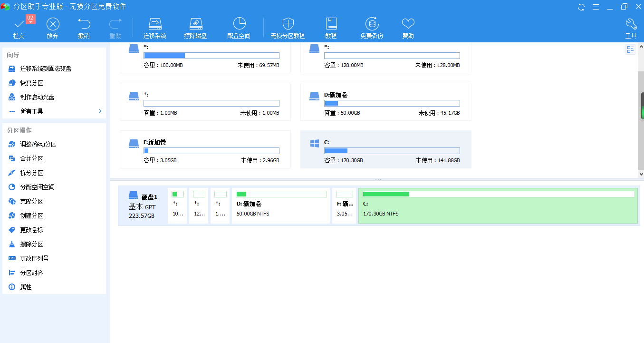Expand the 所有工具 all tools chevron
The image size is (644, 343).
tap(100, 111)
